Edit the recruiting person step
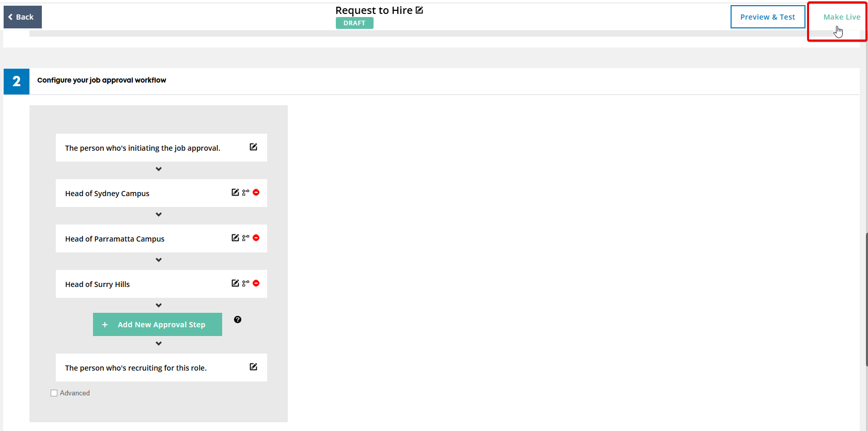 (253, 367)
